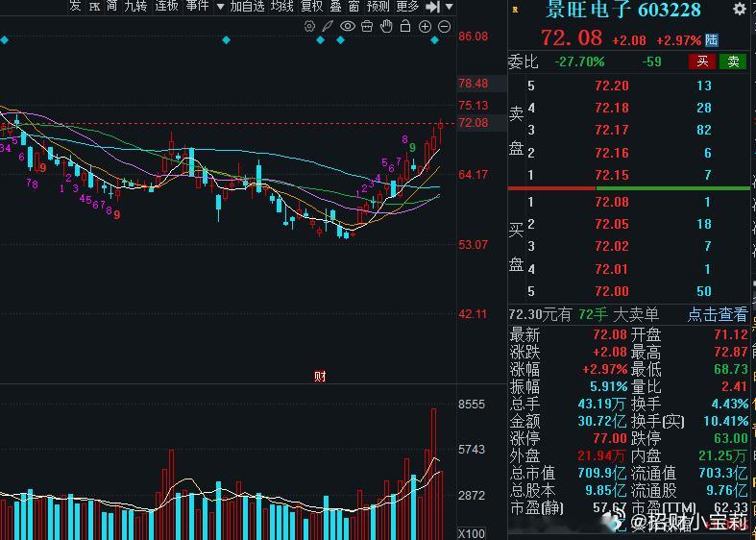Image resolution: width=756 pixels, height=540 pixels.
Task: Zoom in with plus icon
Action: click(x=425, y=27)
